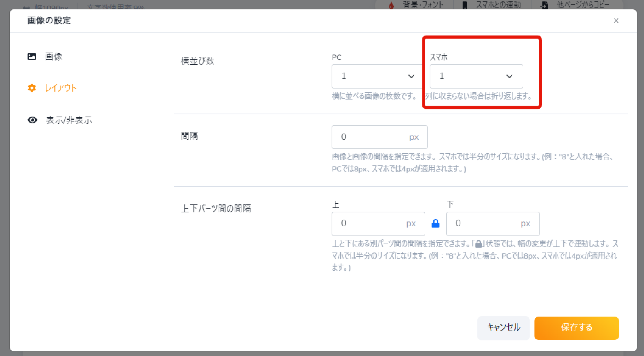Toggle the blue lock linking 上 and 下
The width and height of the screenshot is (644, 356).
436,224
